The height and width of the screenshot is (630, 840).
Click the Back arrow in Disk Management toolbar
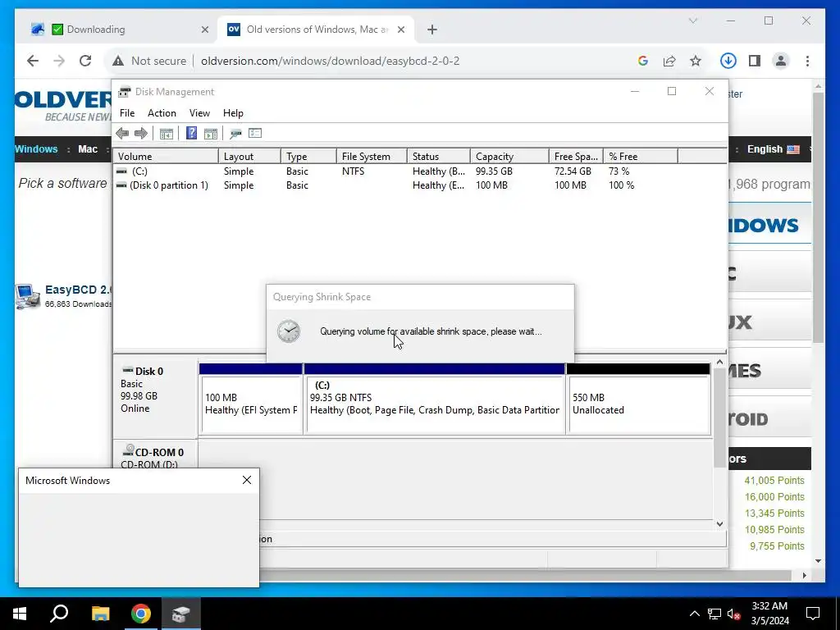tap(122, 134)
